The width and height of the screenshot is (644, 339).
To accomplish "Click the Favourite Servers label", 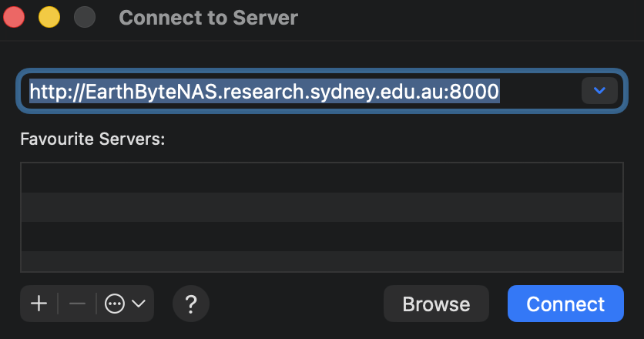I will tap(93, 139).
